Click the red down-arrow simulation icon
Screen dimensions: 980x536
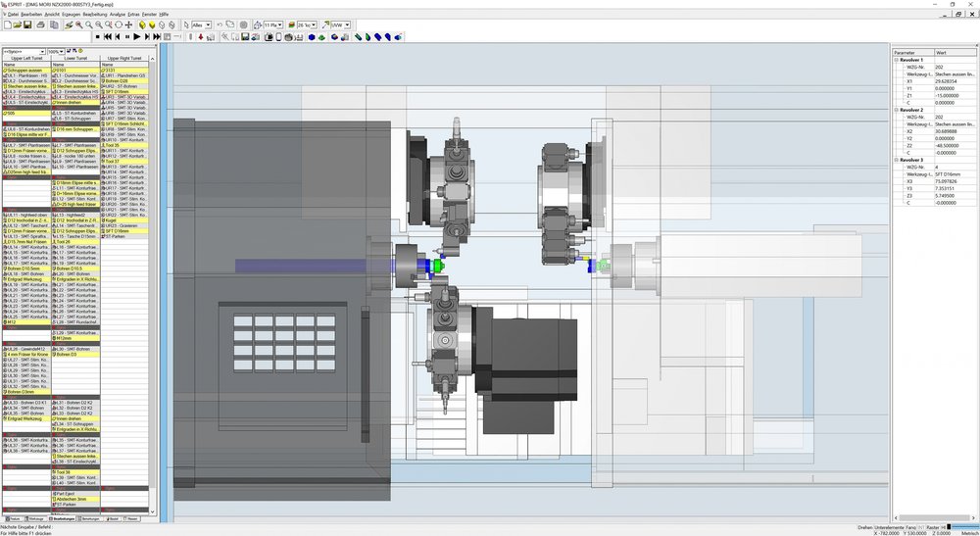(201, 37)
